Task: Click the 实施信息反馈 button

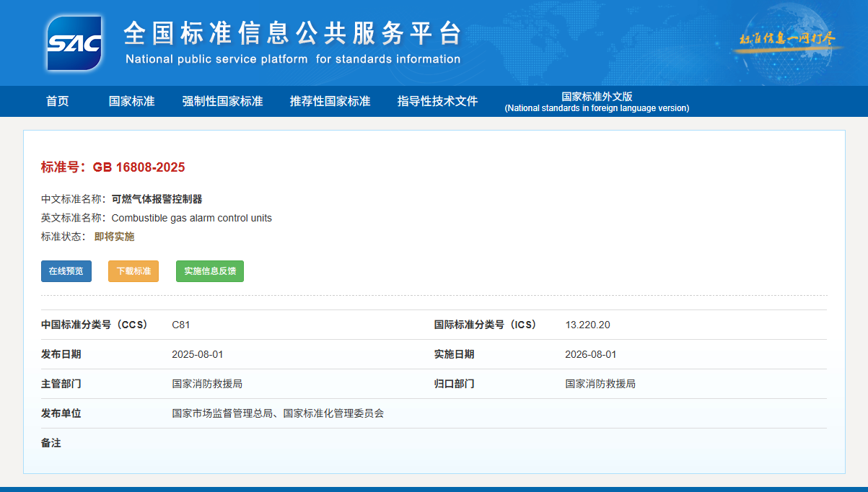Action: [x=210, y=271]
